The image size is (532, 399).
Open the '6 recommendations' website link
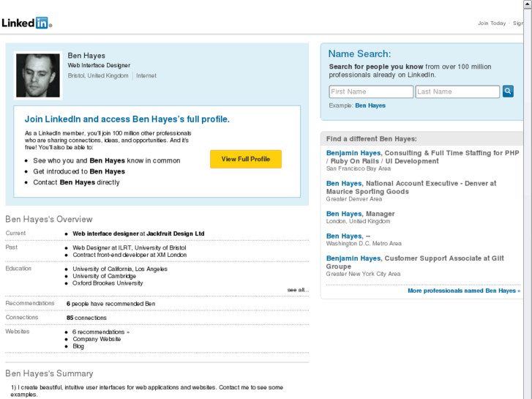click(x=100, y=332)
